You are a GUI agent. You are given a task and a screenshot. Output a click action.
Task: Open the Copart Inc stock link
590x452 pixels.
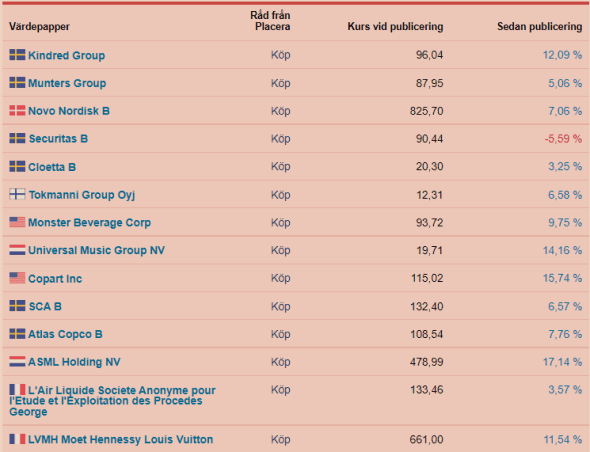point(55,279)
